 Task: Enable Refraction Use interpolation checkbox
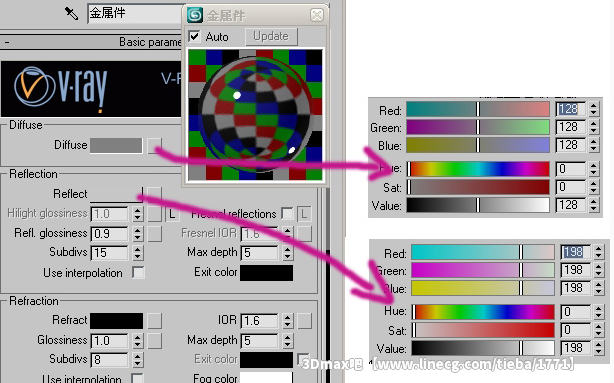(137, 378)
